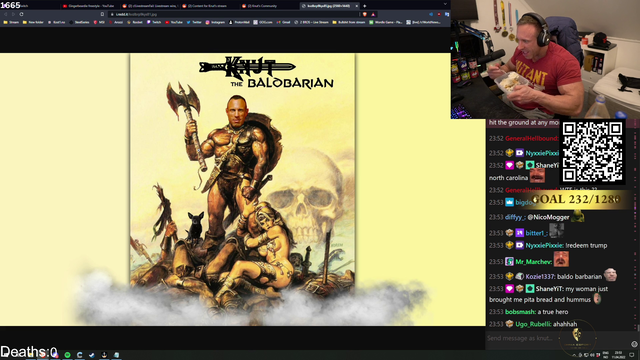Launch Steam from the taskbar
The image size is (640, 360).
92,355
